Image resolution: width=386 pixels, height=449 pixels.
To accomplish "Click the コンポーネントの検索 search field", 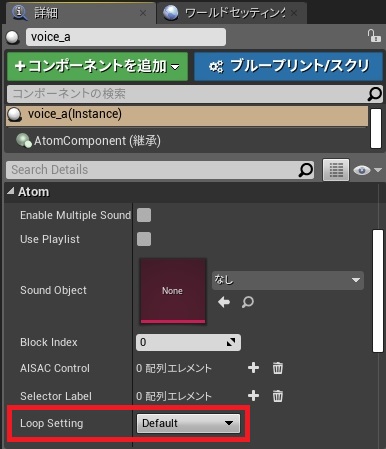I will 195,94.
